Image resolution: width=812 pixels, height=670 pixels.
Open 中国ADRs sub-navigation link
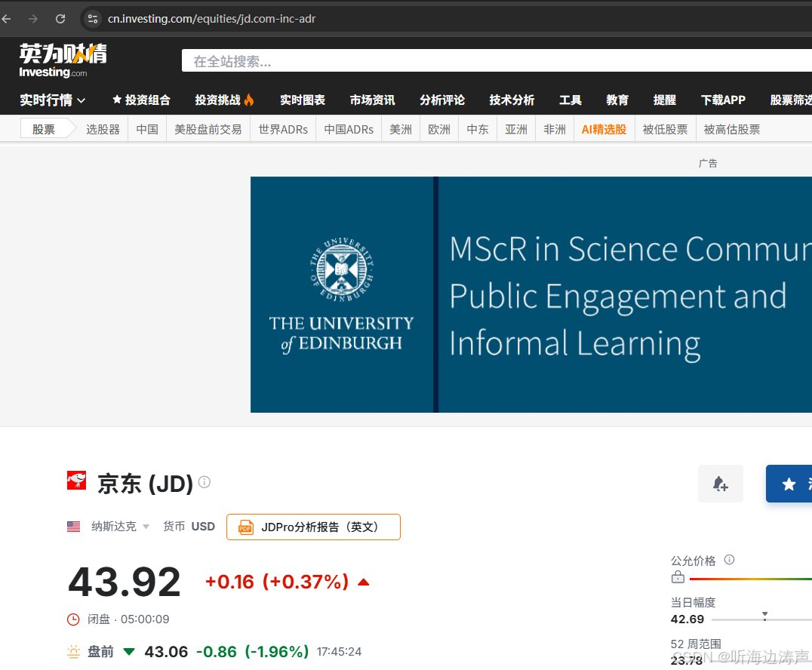[349, 130]
